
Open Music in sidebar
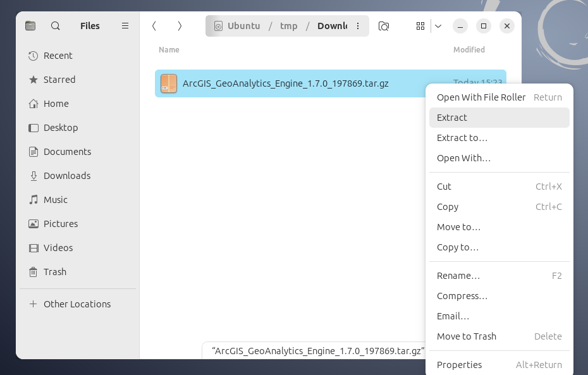[78, 199]
